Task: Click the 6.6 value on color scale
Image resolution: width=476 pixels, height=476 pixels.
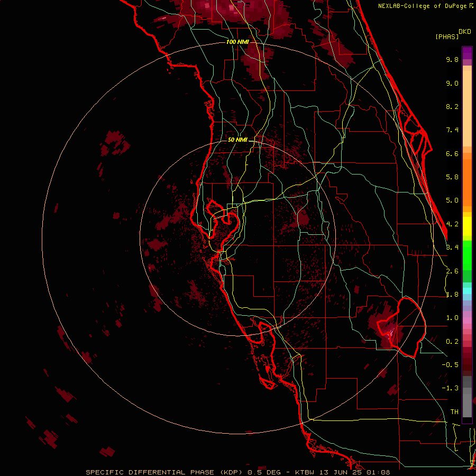Action: (x=452, y=153)
